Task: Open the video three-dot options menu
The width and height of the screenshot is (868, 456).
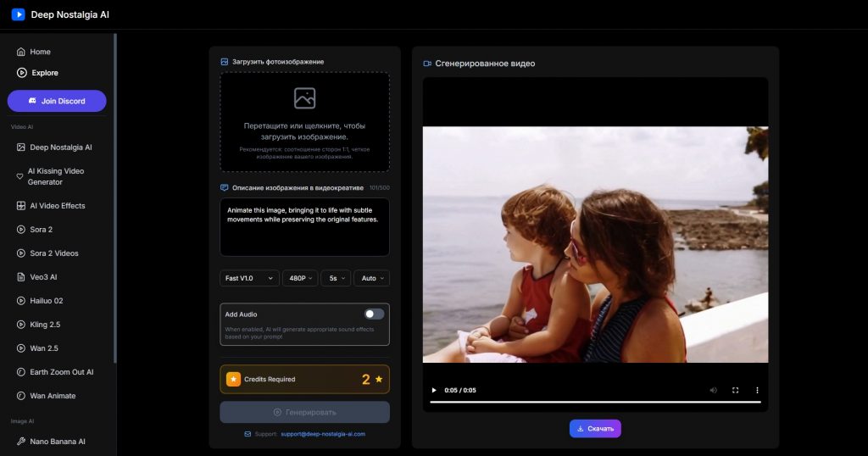Action: [x=757, y=390]
